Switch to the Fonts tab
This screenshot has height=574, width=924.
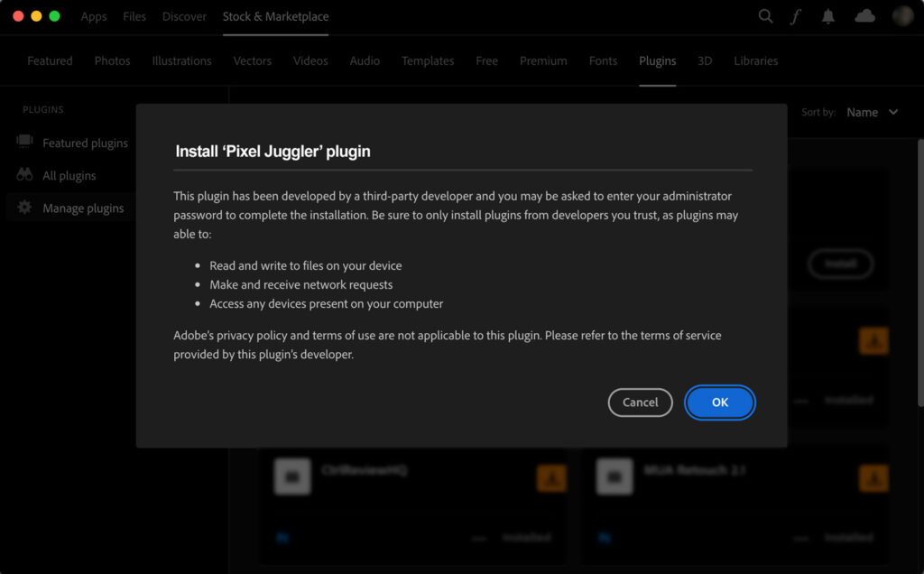(603, 60)
